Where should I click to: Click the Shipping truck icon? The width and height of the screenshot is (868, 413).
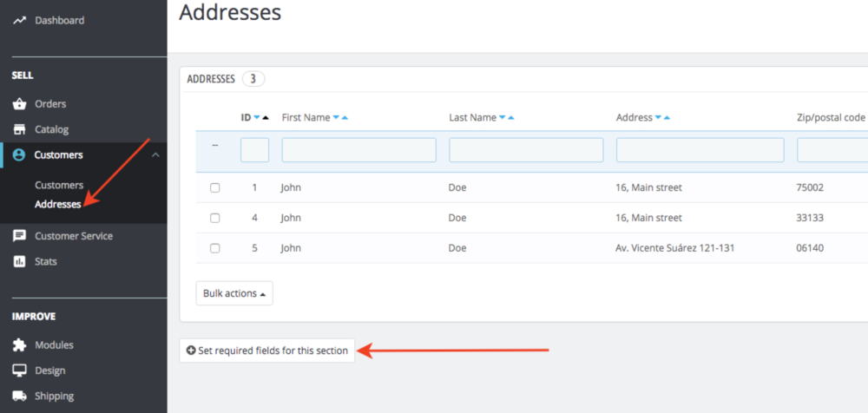pyautogui.click(x=19, y=397)
